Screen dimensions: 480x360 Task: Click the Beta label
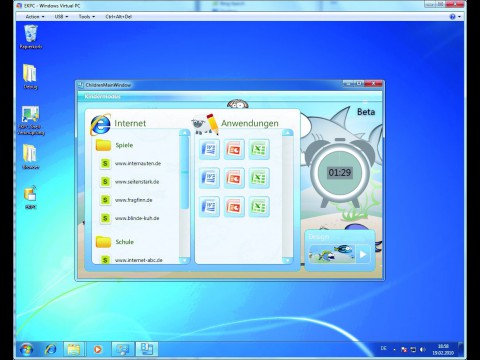[366, 112]
